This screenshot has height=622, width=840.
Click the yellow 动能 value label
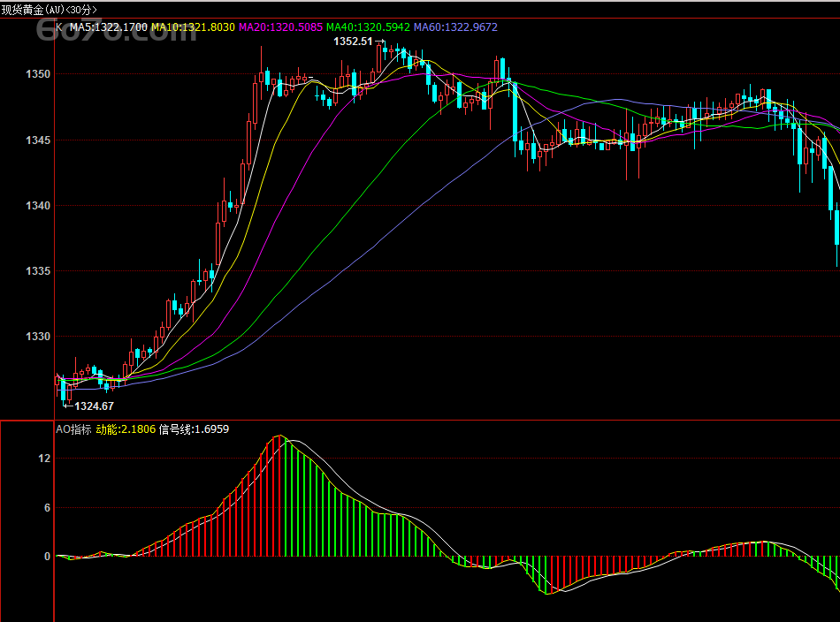tap(126, 429)
